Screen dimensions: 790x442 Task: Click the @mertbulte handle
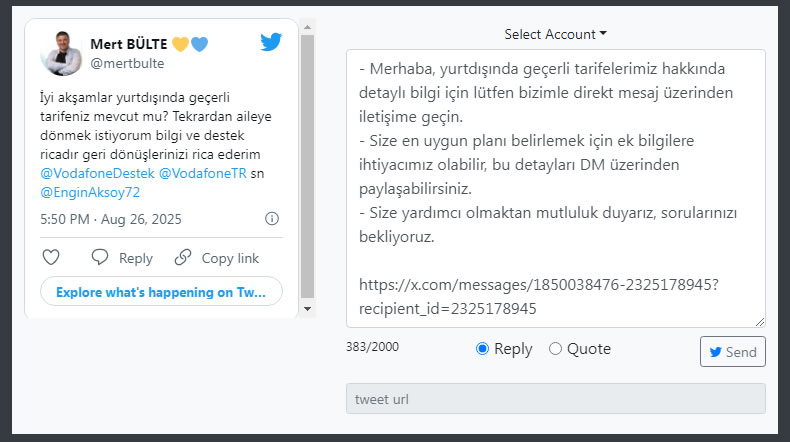(x=127, y=63)
